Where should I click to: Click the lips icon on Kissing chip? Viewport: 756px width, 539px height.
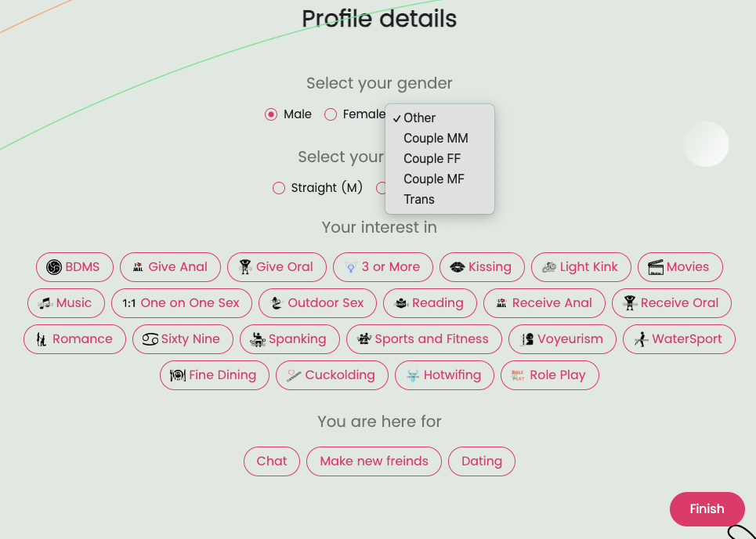(x=458, y=267)
